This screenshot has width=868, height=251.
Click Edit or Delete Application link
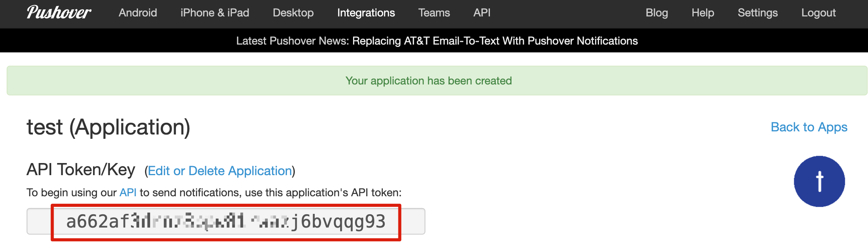220,171
